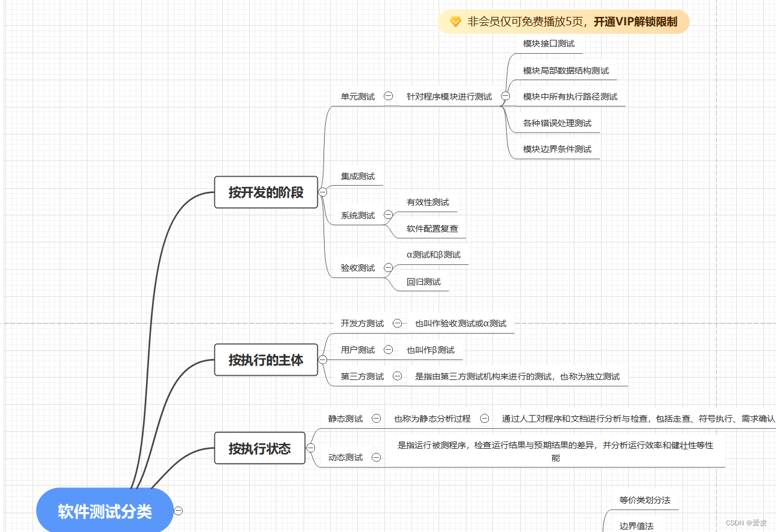Image resolution: width=776 pixels, height=532 pixels.
Task: Select the 第三方测试 node
Action: (x=362, y=376)
